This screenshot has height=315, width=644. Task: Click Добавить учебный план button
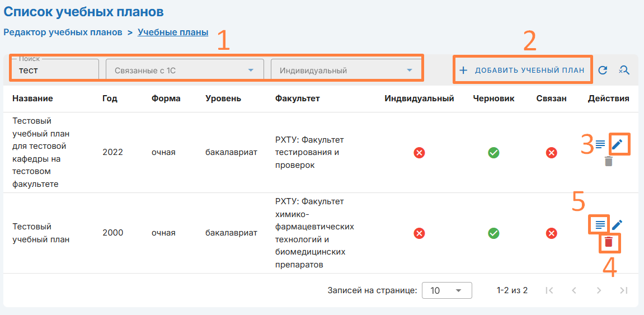(x=522, y=70)
